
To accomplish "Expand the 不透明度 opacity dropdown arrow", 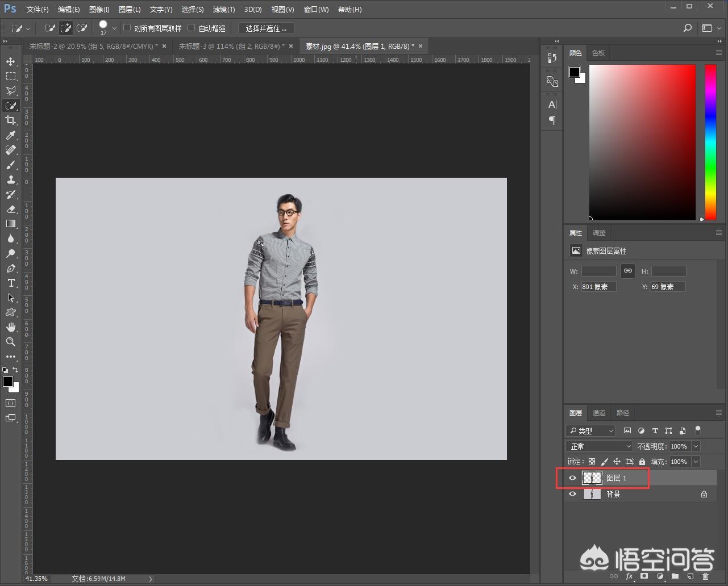I will coord(696,446).
